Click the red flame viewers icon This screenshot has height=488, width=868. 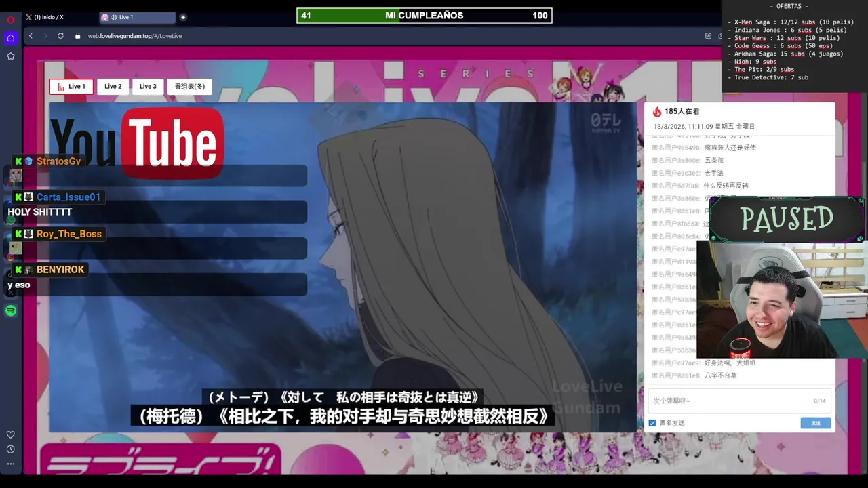(656, 112)
